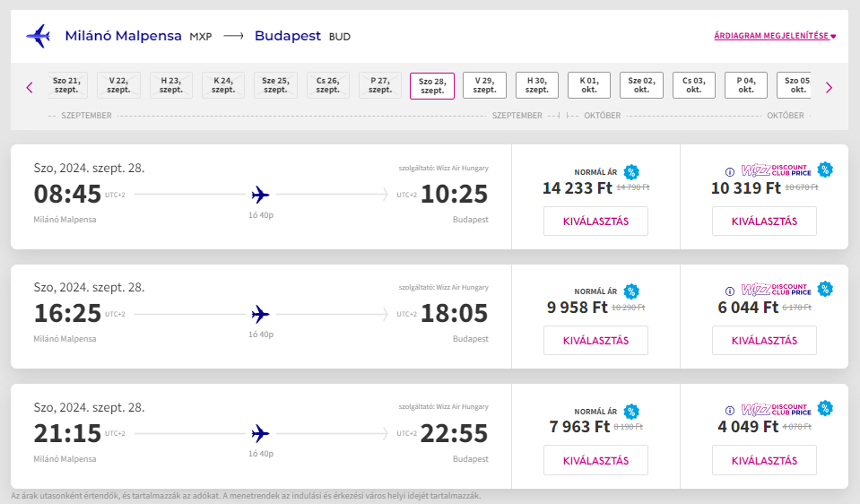Select date tab H 30, szept.
The image size is (860, 504).
click(537, 85)
